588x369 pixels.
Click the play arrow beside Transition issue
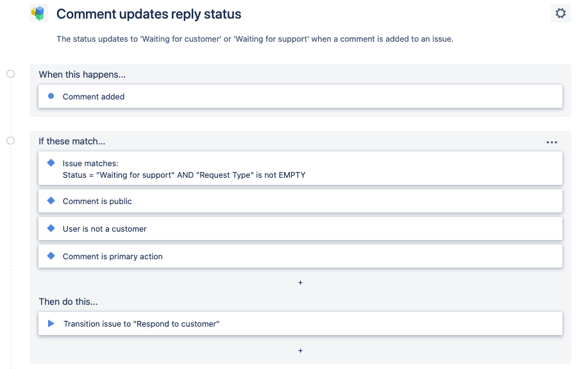click(x=51, y=323)
